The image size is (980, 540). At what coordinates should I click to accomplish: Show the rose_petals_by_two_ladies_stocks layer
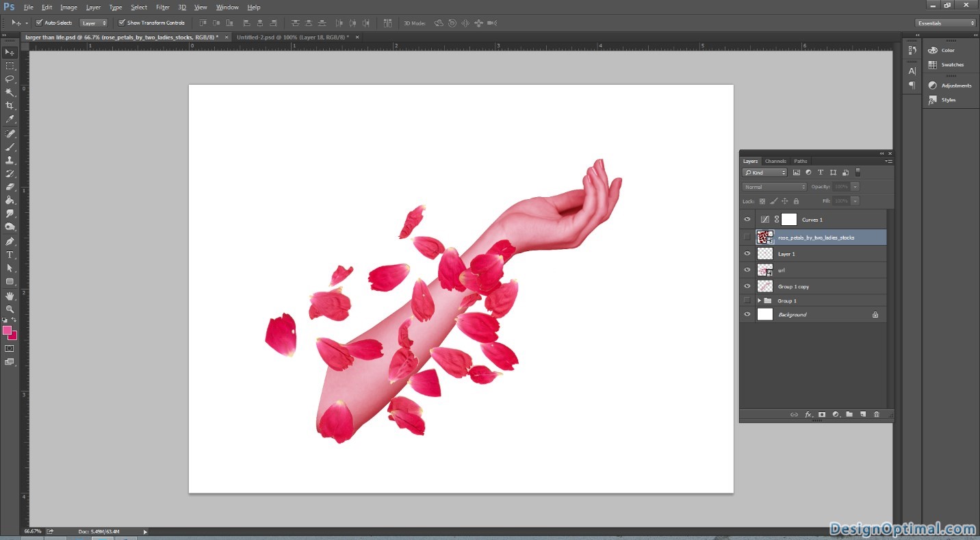[x=747, y=237]
